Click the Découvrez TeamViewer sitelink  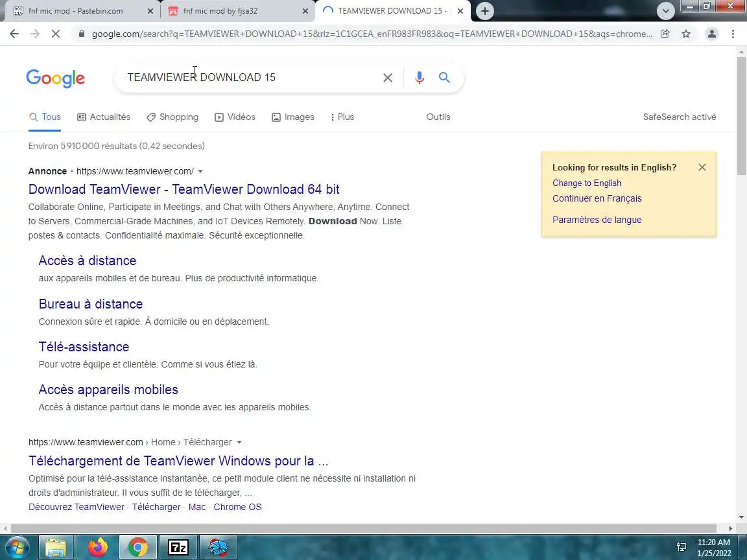click(x=77, y=507)
